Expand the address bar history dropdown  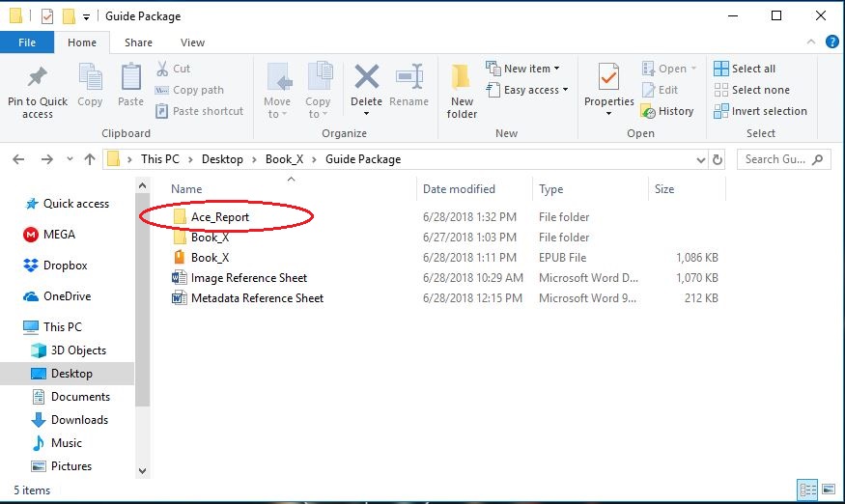700,159
